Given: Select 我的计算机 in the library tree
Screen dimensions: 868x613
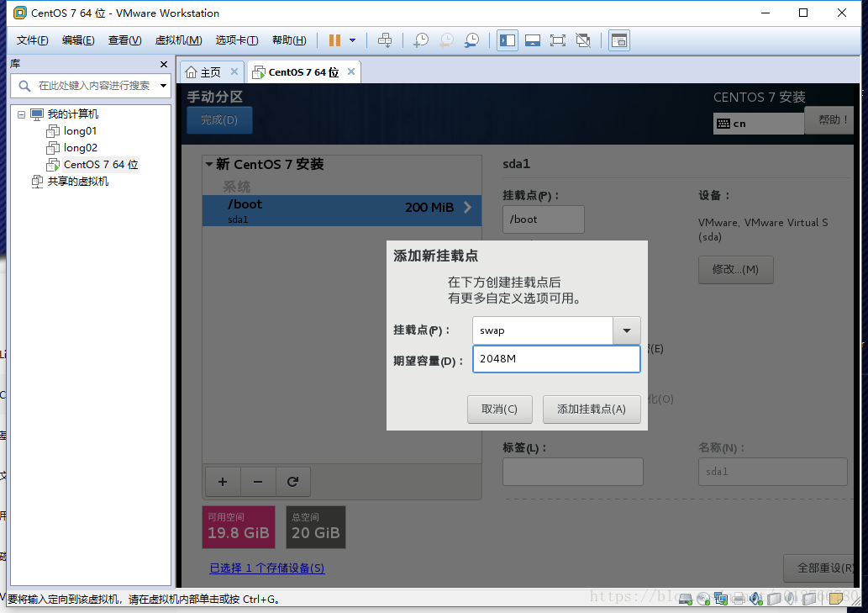Looking at the screenshot, I should pyautogui.click(x=72, y=114).
